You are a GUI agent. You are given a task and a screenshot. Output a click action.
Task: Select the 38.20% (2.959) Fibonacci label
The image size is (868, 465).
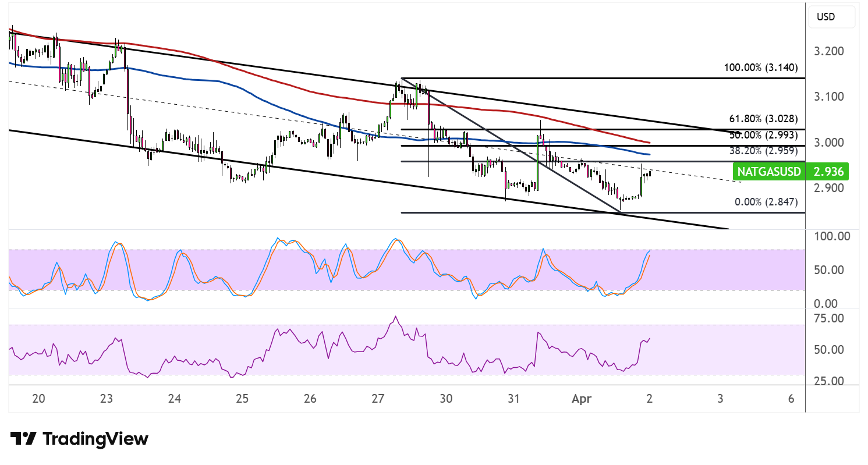(763, 150)
